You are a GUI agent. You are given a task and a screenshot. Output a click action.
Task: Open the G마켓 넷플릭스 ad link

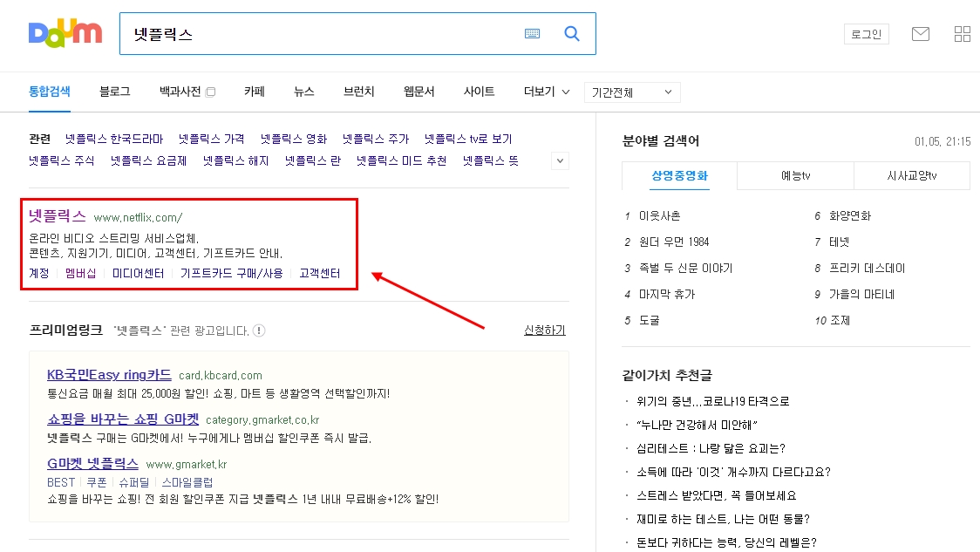coord(92,463)
